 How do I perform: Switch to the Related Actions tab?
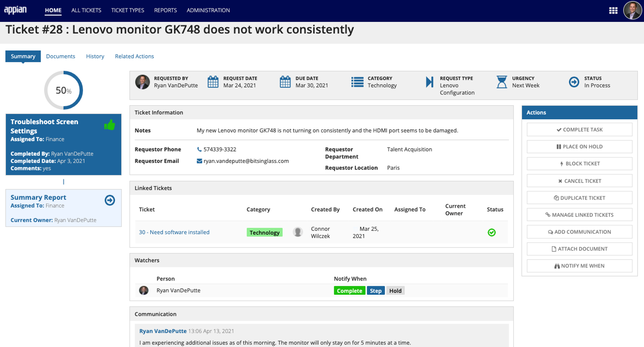click(x=134, y=56)
